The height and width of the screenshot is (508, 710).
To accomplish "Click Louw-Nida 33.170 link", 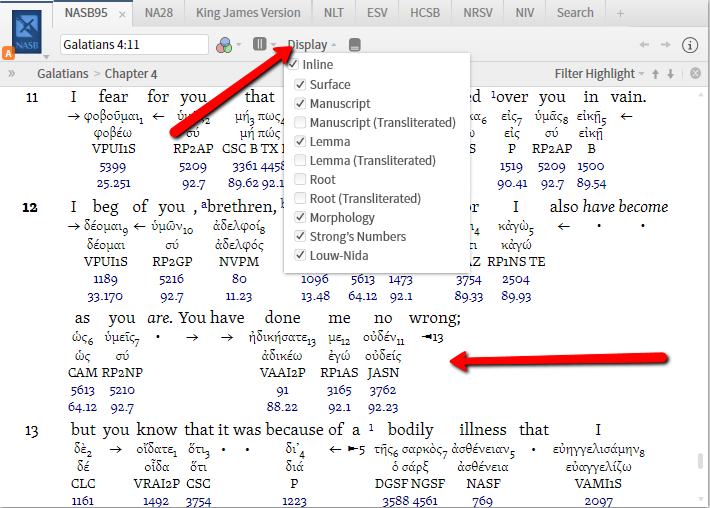I will pos(105,297).
